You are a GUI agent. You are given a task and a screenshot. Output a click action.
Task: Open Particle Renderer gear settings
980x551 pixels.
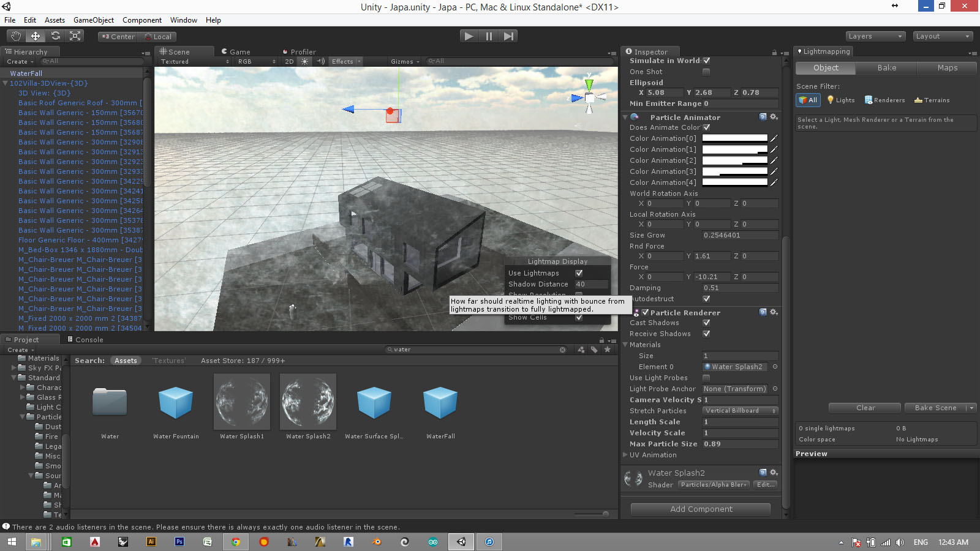click(x=774, y=312)
